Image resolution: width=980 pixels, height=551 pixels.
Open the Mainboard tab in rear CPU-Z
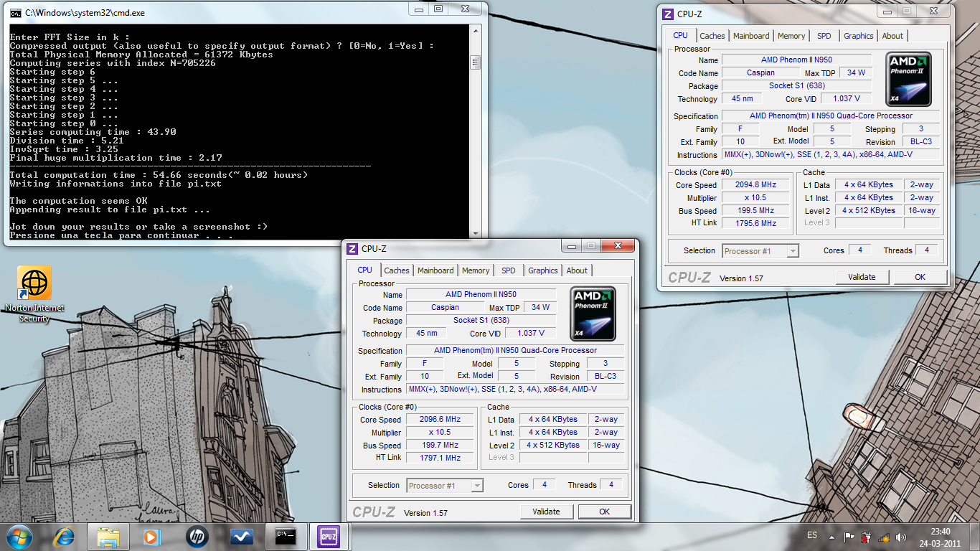tap(751, 36)
